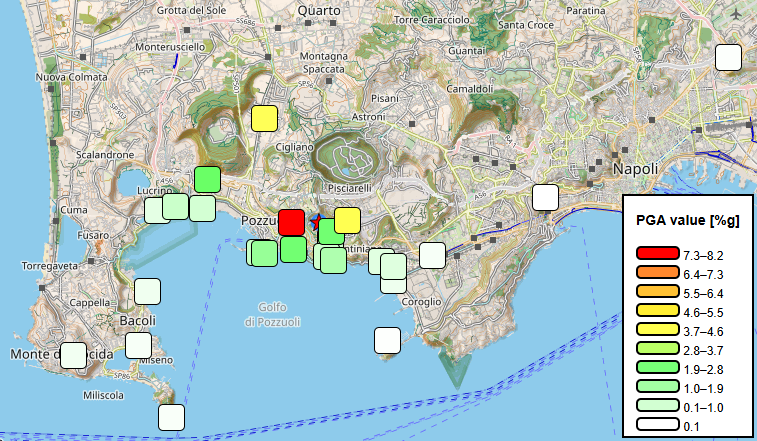Click the orange 6.4–7.3 legend swatch
Screen dimensions: 757x441
pyautogui.click(x=658, y=272)
